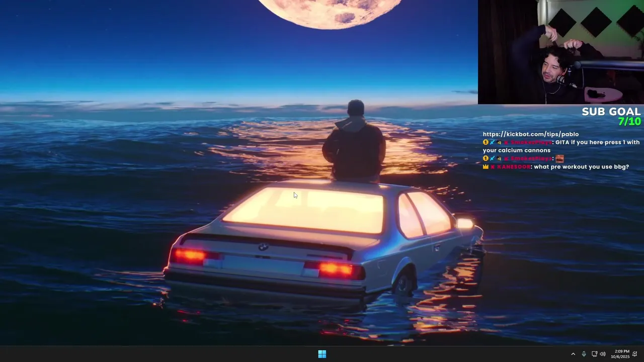The height and width of the screenshot is (362, 644).
Task: Click the streamer webcam overlay
Action: click(560, 52)
